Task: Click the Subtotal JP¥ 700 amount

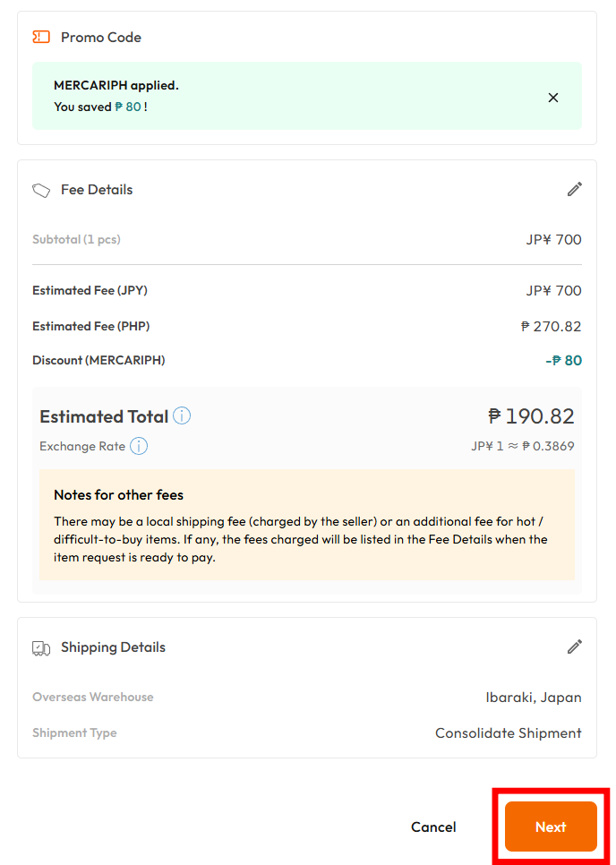Action: click(x=553, y=239)
